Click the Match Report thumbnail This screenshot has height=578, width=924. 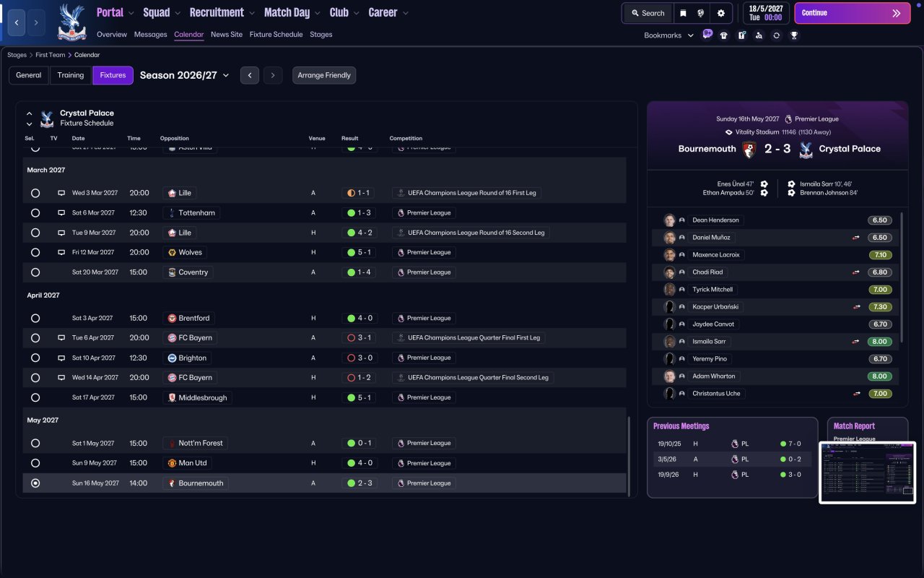coord(868,472)
